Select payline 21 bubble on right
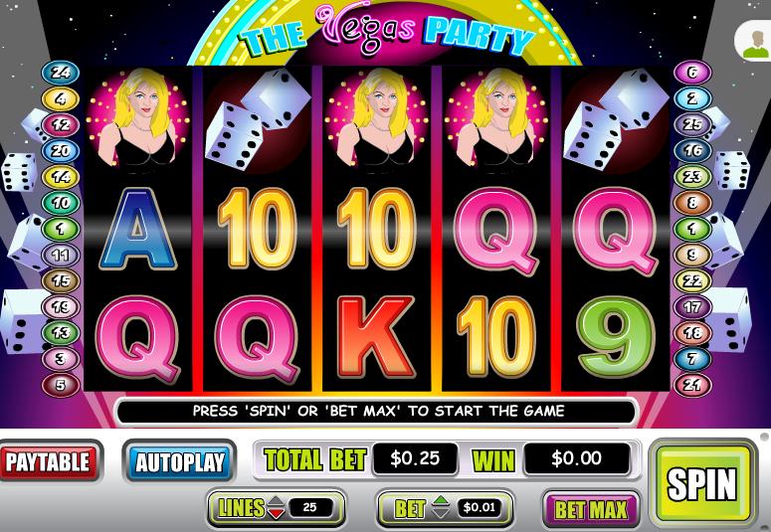 click(692, 385)
